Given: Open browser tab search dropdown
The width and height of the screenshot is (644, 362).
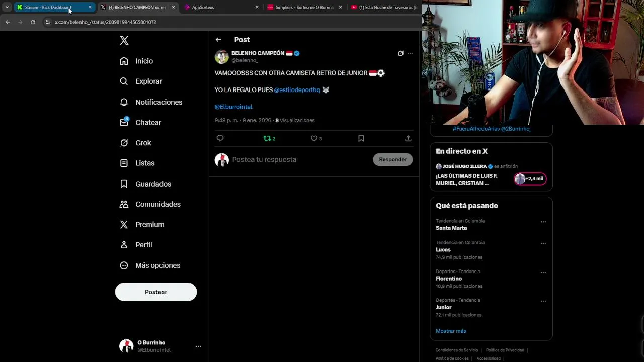Looking at the screenshot, I should [7, 7].
